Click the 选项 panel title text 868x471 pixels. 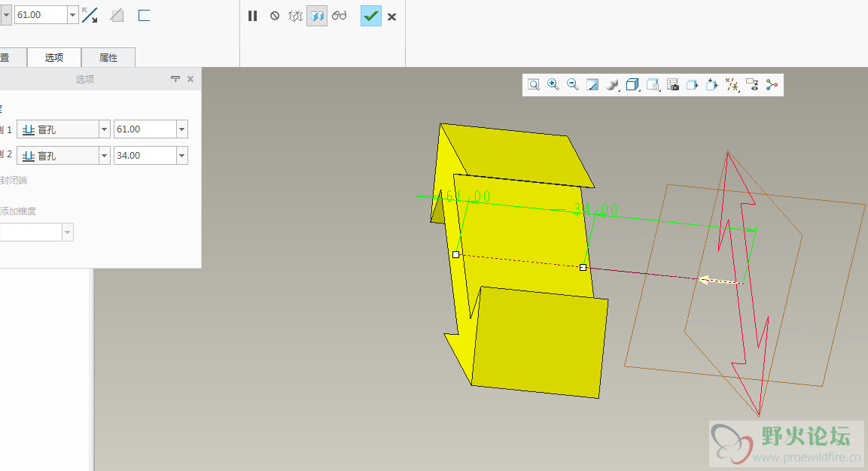tap(85, 79)
